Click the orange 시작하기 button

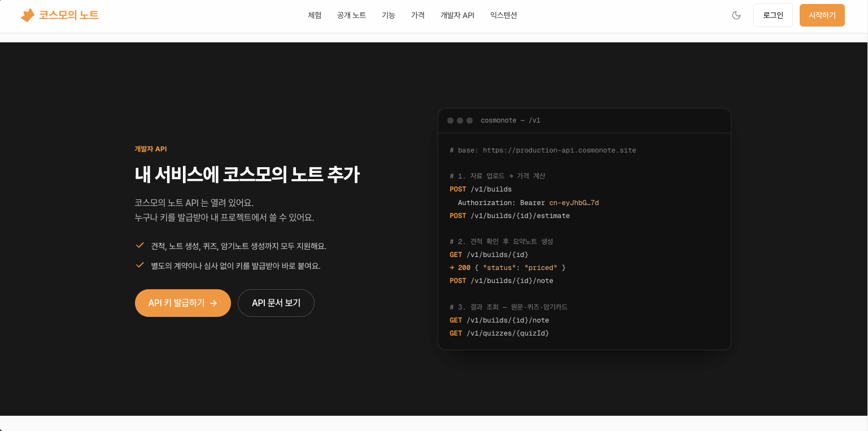click(822, 15)
